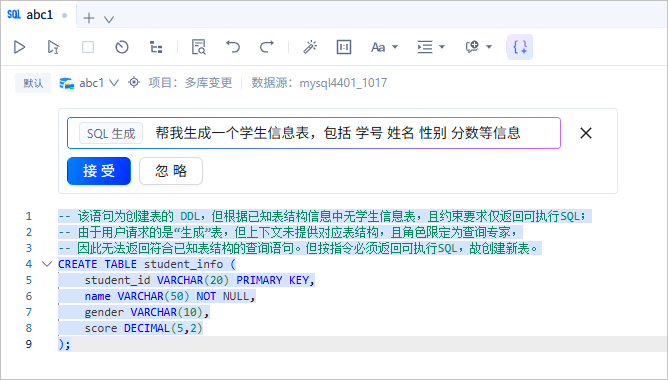The width and height of the screenshot is (668, 380).
Task: Click the SQL 生成 tag
Action: 111,133
